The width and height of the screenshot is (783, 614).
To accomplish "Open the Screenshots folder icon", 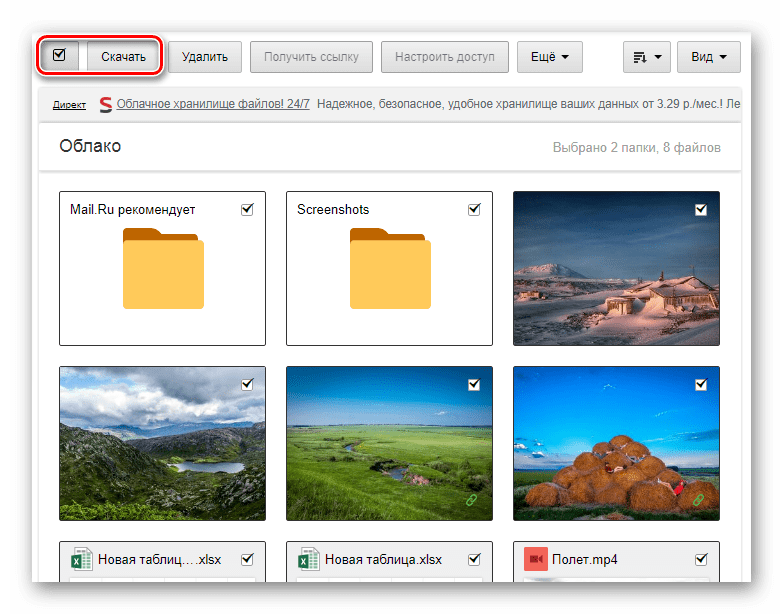I will 390,269.
